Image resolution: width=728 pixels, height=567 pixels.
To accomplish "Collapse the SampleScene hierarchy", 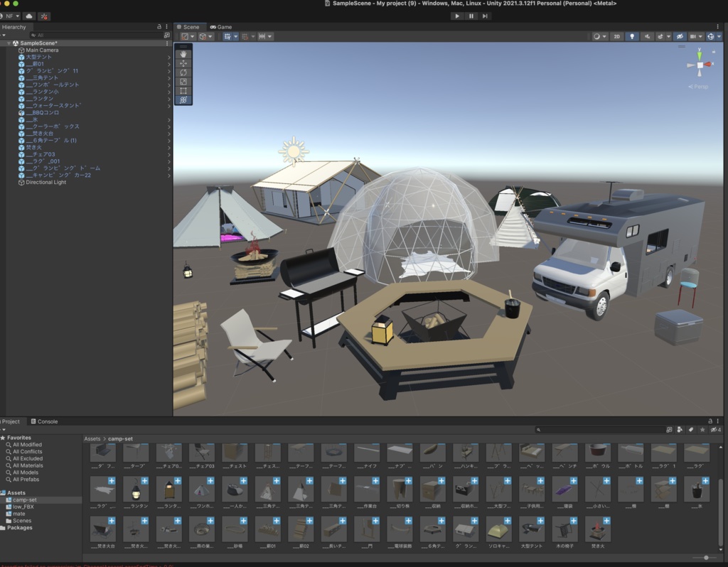I will (10, 43).
